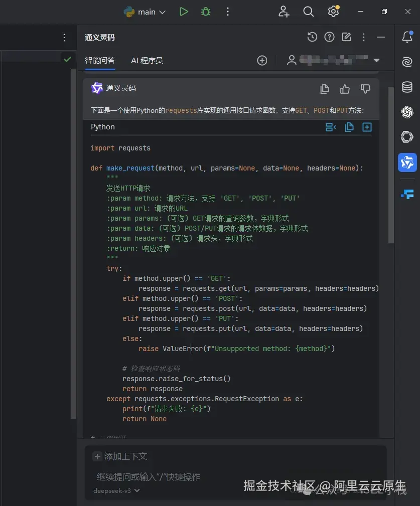Screen dimensions: 420x506
Task: Click the green checkmark inspection indicator
Action: 67,59
